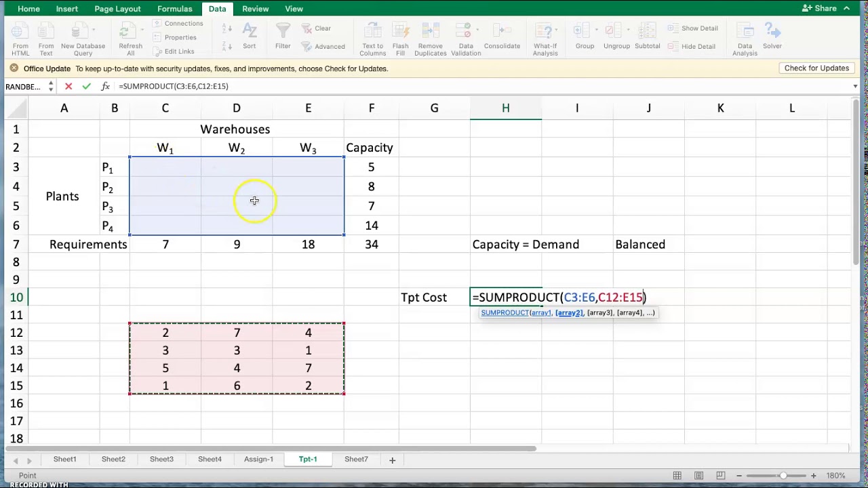Click the Clear filter button
868x488 pixels.
tap(316, 28)
